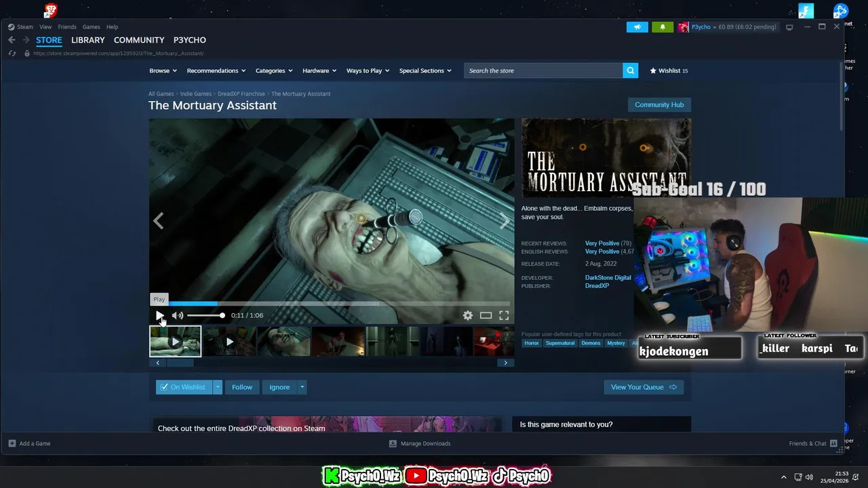868x488 pixels.
Task: Adjust the trailer volume slider
Action: 205,315
